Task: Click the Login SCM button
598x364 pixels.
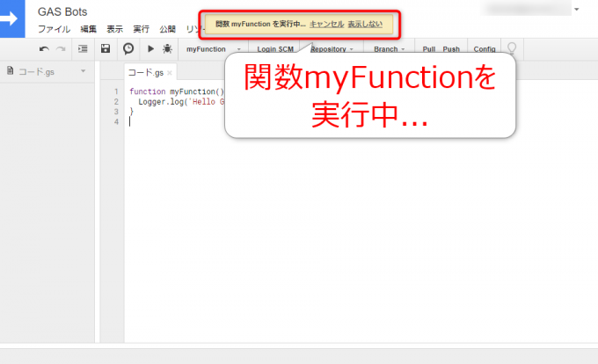Action: [274, 49]
